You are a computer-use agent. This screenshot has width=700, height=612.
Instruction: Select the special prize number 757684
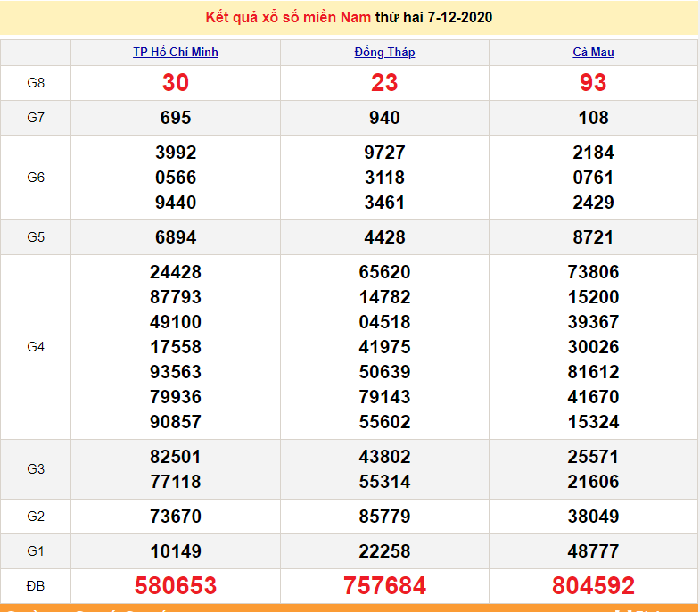click(384, 585)
